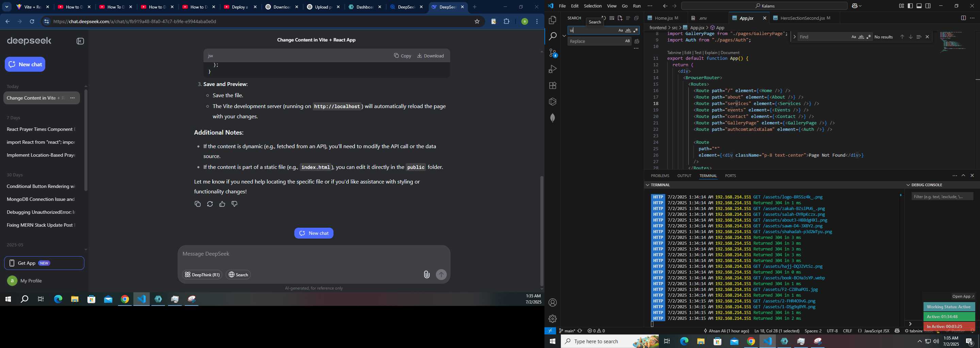Image resolution: width=980 pixels, height=348 pixels.
Task: Download the jsx code block
Action: point(431,56)
